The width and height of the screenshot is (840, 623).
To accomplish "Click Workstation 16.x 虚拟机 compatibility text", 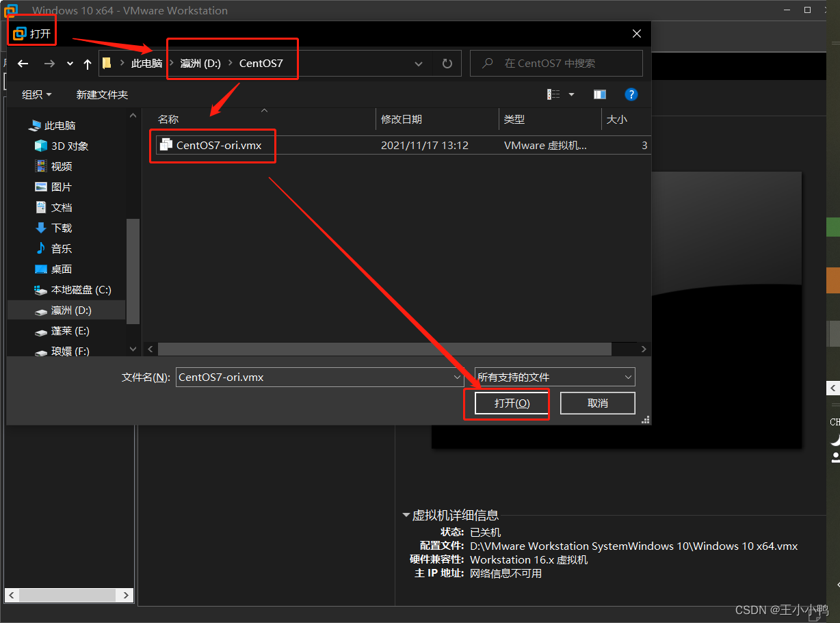I will [x=529, y=559].
